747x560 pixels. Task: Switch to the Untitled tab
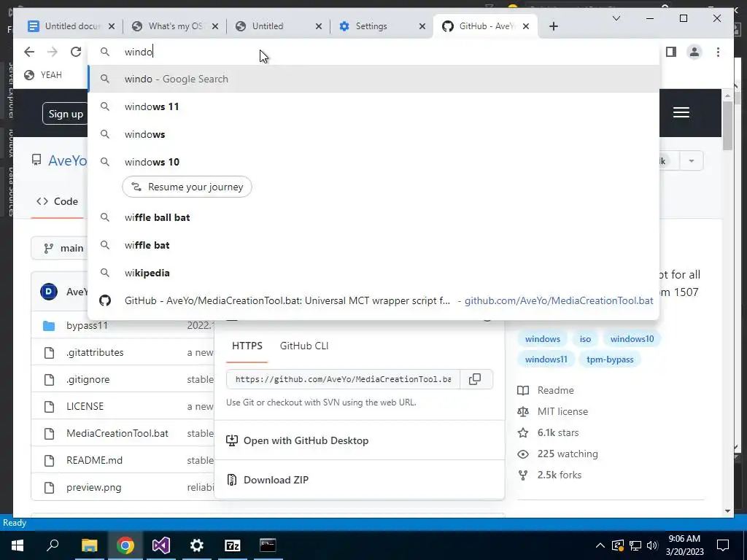click(x=279, y=26)
